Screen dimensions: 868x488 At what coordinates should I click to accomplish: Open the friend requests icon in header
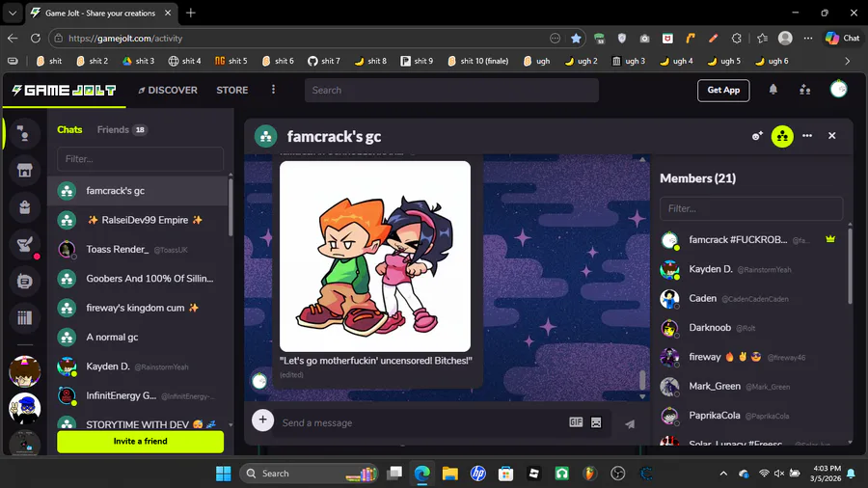tap(805, 90)
